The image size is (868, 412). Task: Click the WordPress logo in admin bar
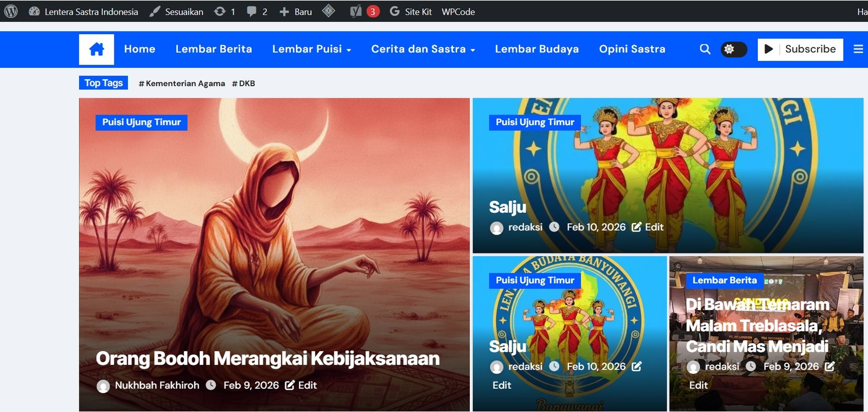(x=11, y=11)
